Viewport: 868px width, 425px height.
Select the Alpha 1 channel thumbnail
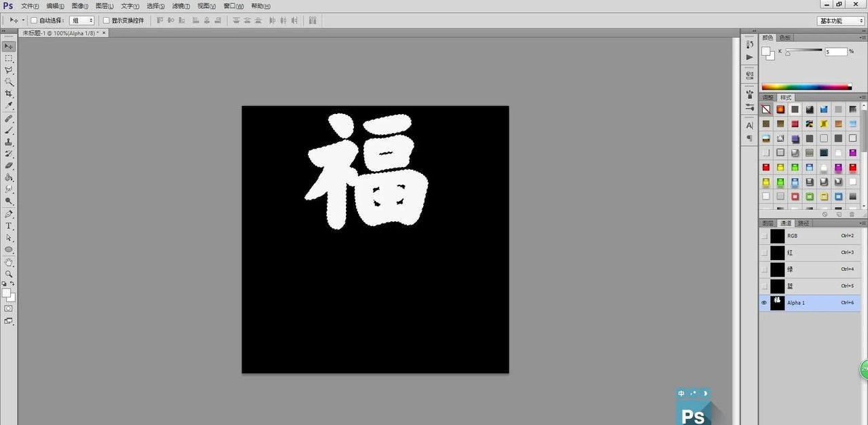(777, 303)
